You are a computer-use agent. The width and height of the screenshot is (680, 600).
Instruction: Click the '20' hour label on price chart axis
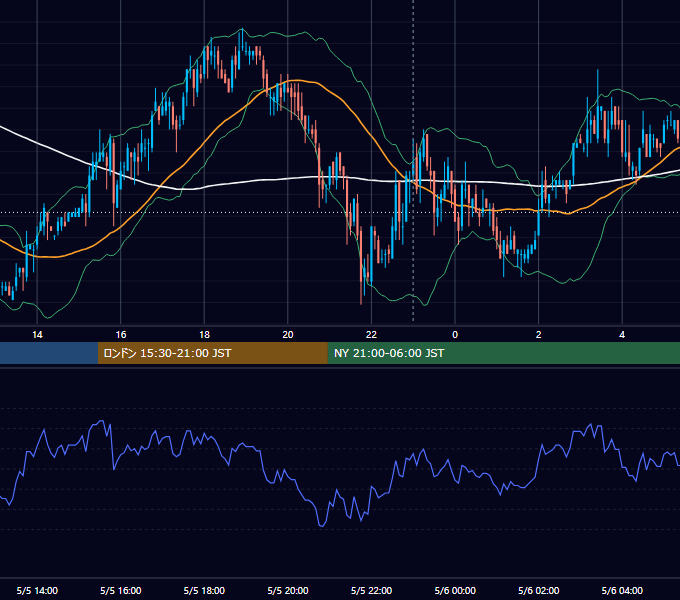(x=288, y=335)
